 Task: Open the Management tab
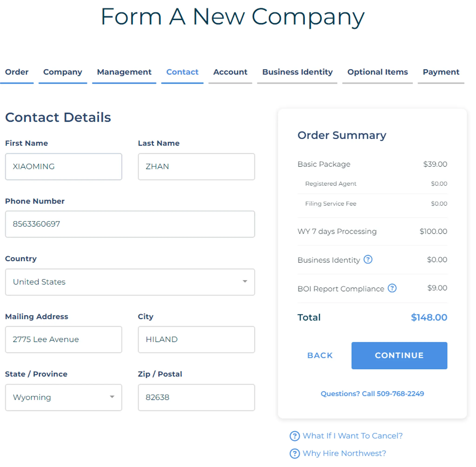pyautogui.click(x=124, y=72)
